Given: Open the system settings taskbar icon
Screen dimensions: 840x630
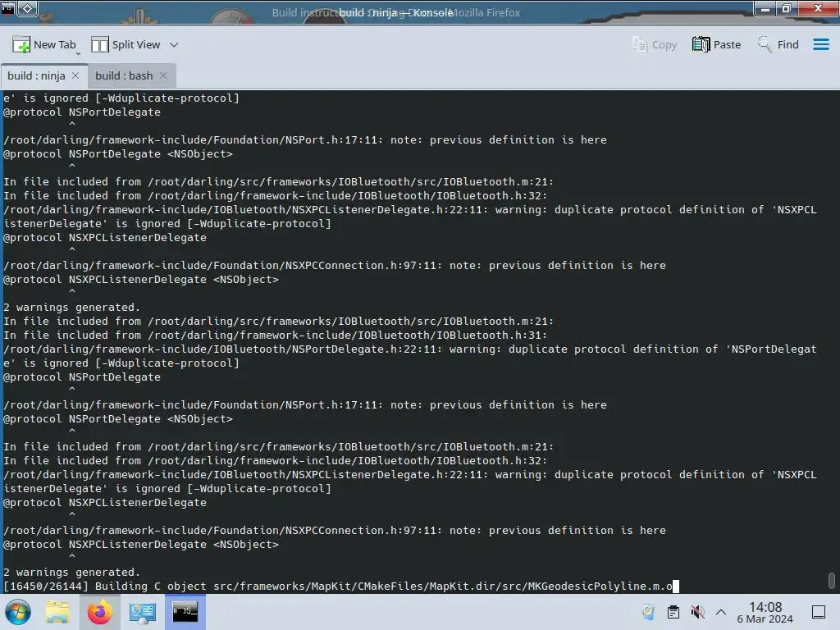Looking at the screenshot, I should pyautogui.click(x=143, y=612).
